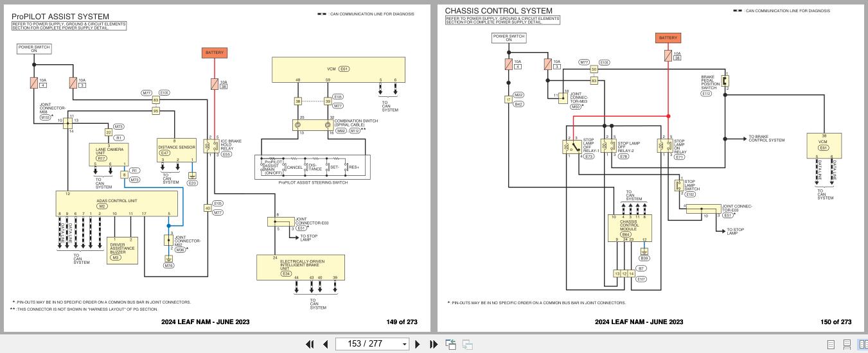
Task: Click the ICC BRAKE HOLD RELAY label
Action: tap(231, 145)
